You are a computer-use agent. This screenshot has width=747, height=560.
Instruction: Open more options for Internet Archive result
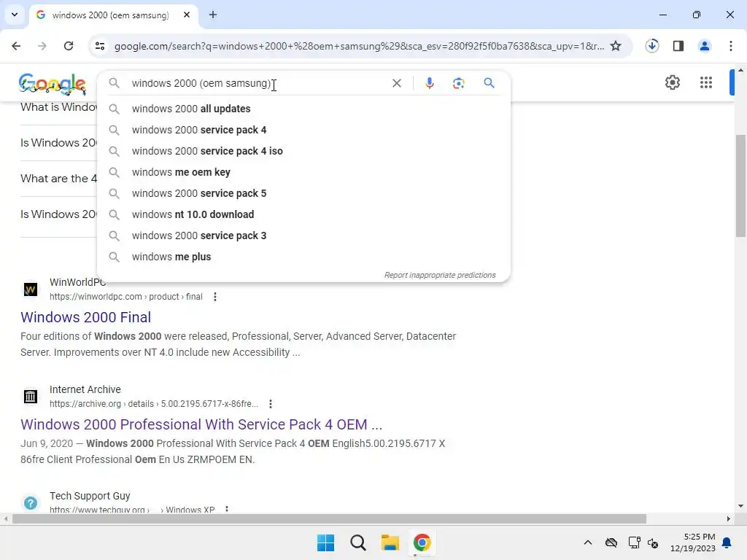tap(271, 404)
